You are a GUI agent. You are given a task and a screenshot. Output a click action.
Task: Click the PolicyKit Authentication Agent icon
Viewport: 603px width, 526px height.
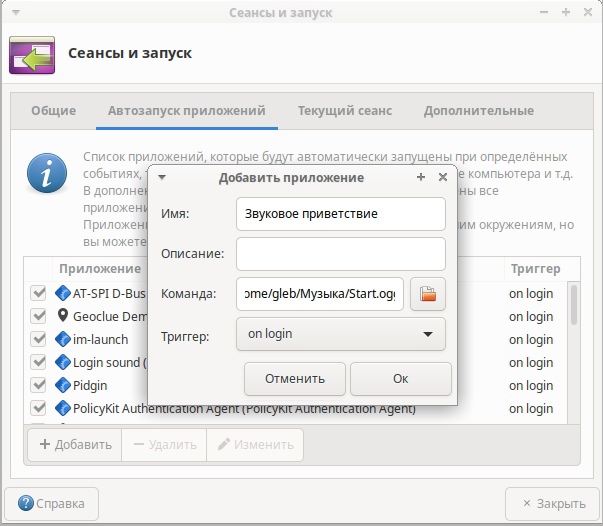63,408
